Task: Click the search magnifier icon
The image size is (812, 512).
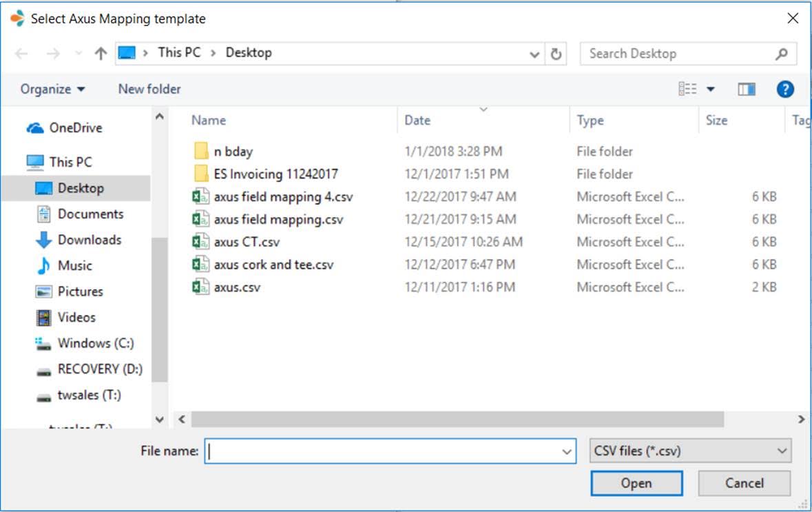Action: pos(781,54)
